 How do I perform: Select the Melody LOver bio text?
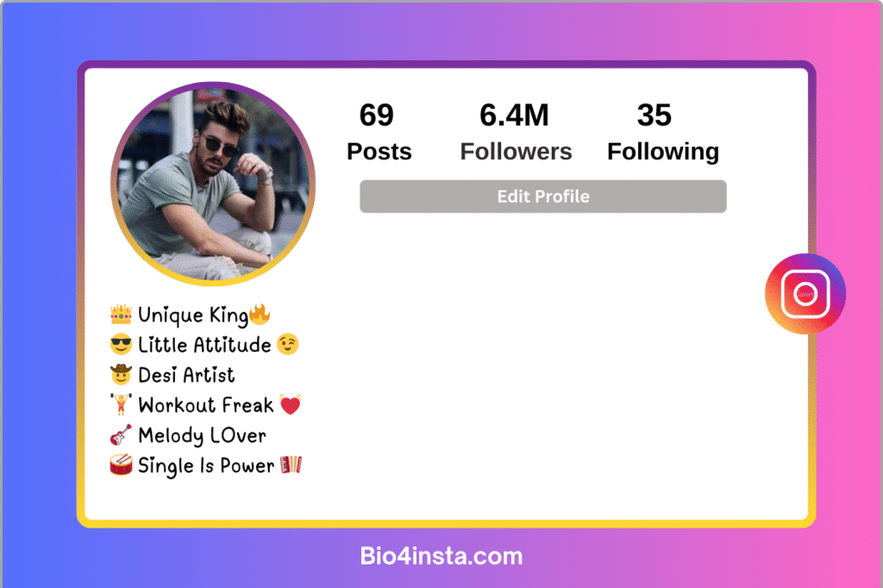click(x=202, y=436)
